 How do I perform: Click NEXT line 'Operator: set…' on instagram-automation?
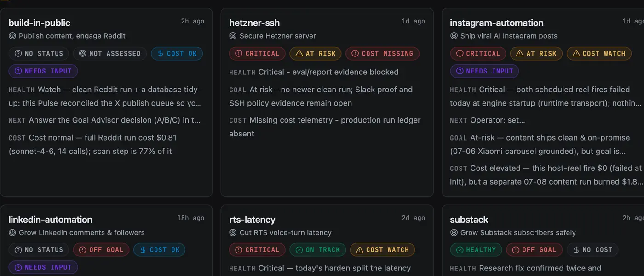tap(488, 120)
